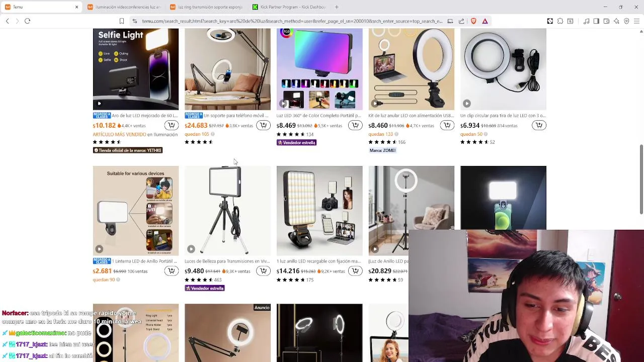Image resolution: width=644 pixels, height=362 pixels.
Task: Open Brave Shields lion icon
Action: click(473, 21)
